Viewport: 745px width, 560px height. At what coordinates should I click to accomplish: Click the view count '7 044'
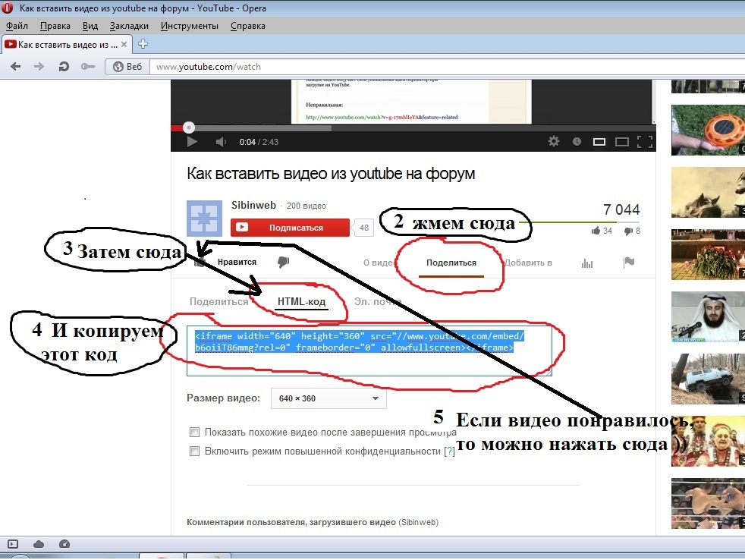coord(621,209)
